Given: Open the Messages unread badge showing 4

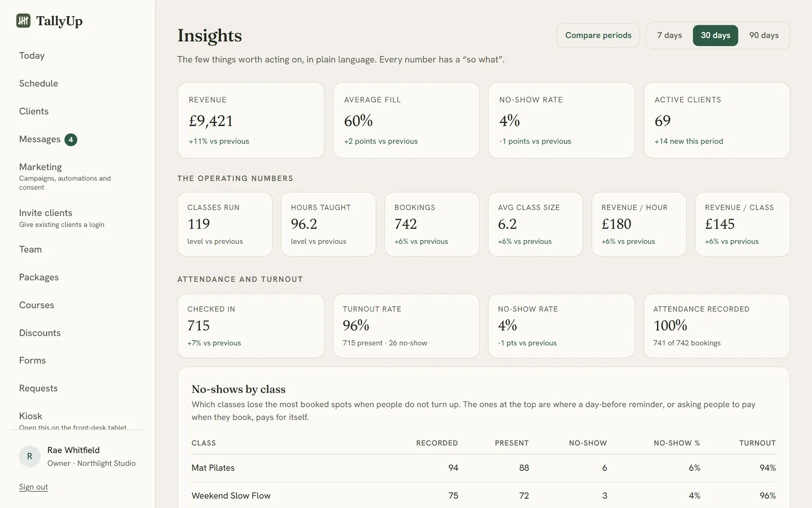Looking at the screenshot, I should pos(71,140).
